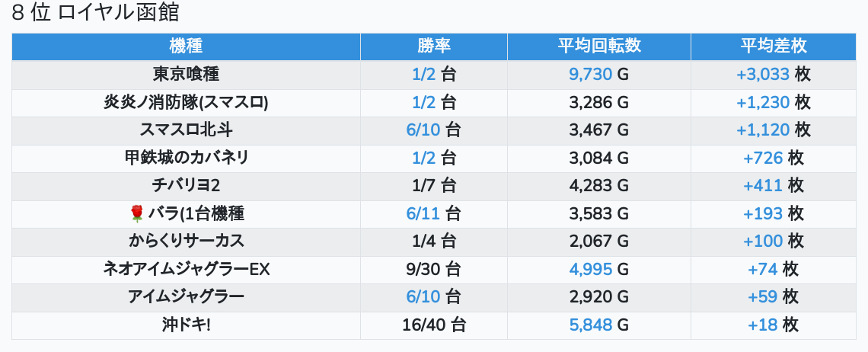868x352 pixels.
Task: Select the アイムジャグラー machine name
Action: [x=186, y=296]
